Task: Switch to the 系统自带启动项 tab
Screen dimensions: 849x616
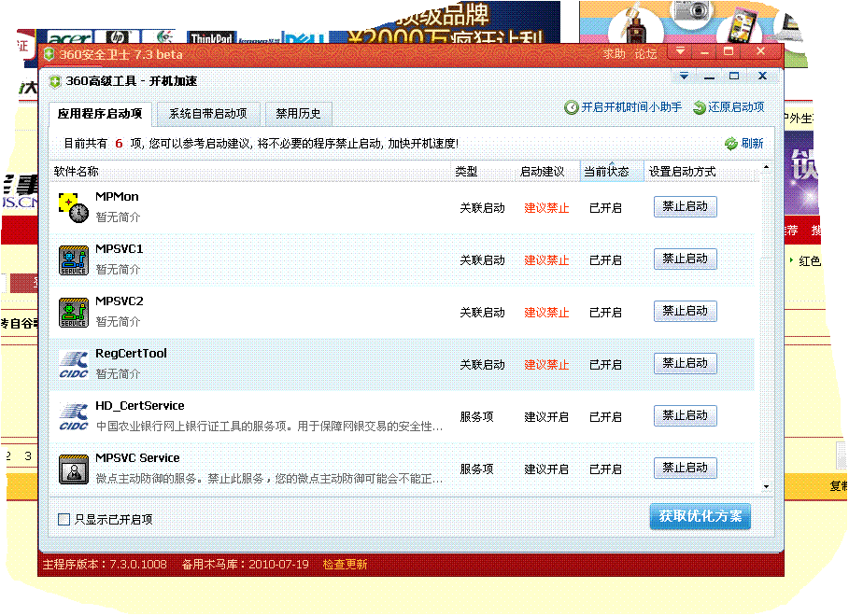Action: click(x=208, y=114)
